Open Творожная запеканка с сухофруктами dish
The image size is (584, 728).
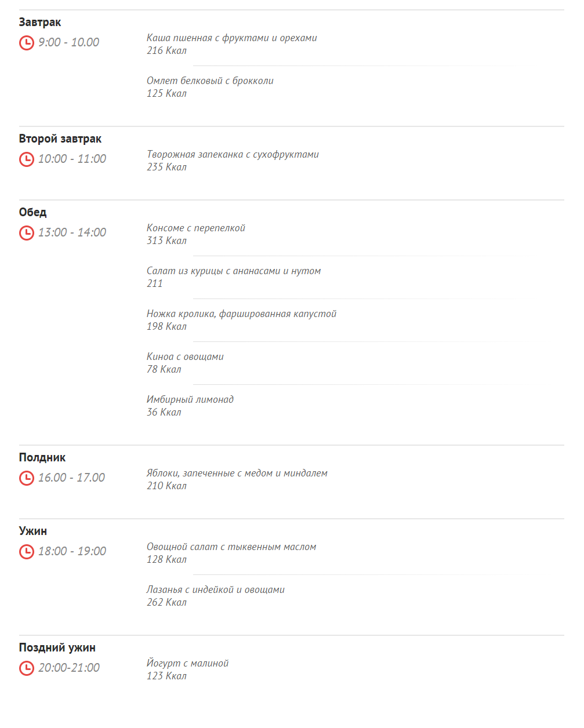click(x=233, y=155)
